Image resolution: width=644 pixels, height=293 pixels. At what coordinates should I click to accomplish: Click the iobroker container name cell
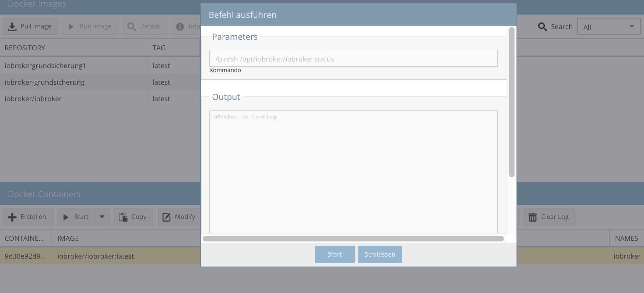click(626, 256)
